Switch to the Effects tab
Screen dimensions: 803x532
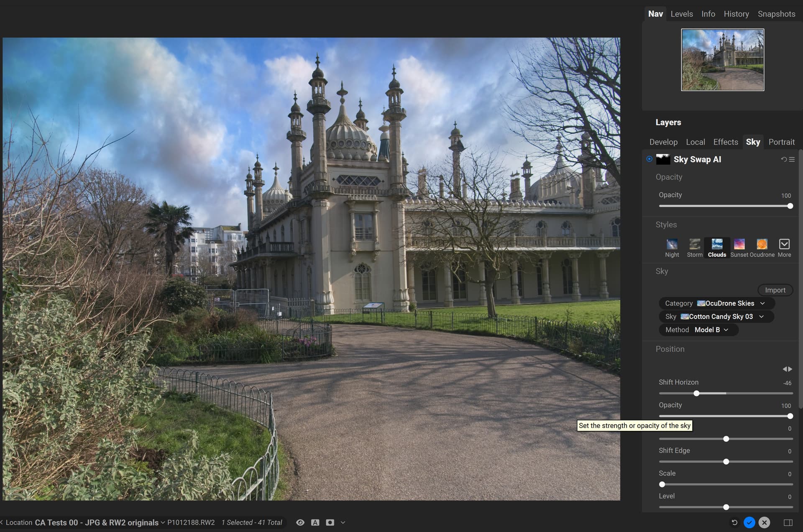[x=725, y=142]
